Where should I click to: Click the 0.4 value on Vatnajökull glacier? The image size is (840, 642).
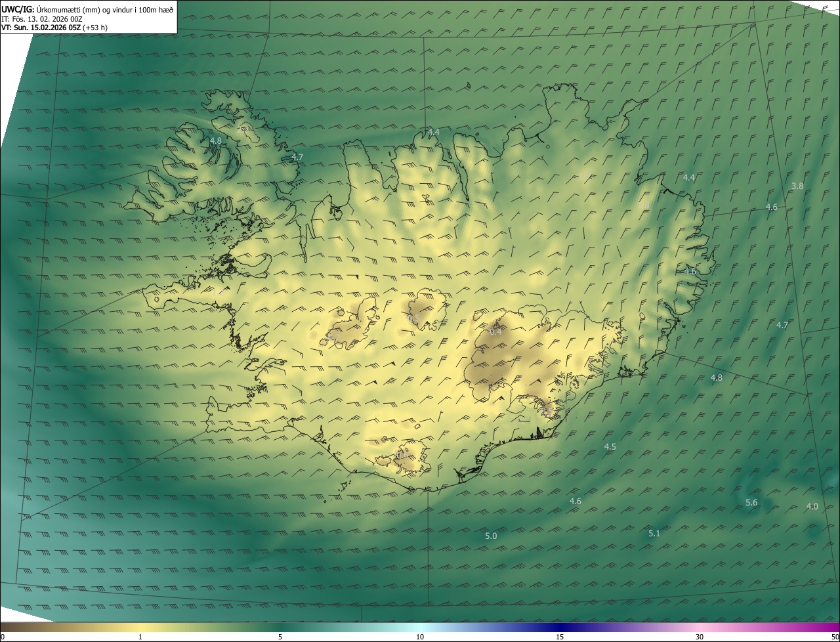click(496, 332)
